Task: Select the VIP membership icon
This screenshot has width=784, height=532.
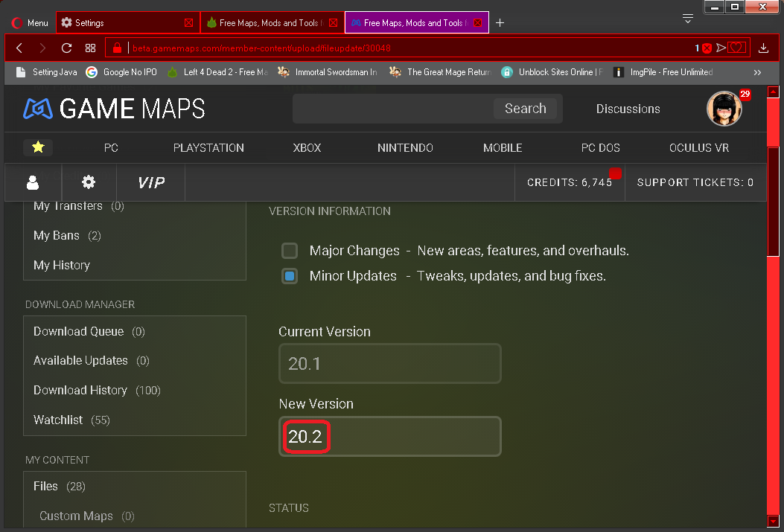Action: pos(150,182)
